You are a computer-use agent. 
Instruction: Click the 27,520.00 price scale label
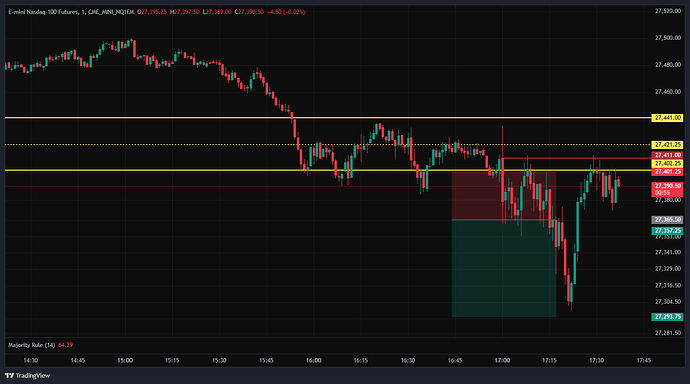[668, 11]
